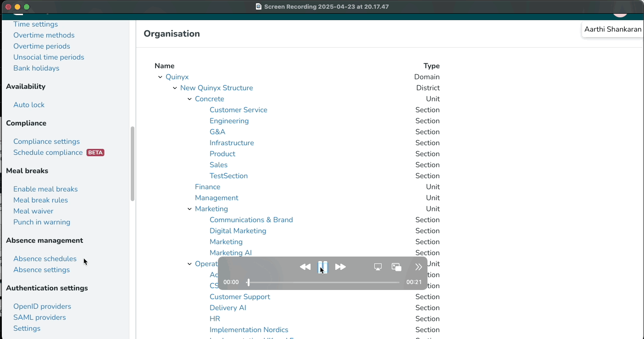Open Implementation Nordics section
Viewport: 644px width, 339px height.
(x=249, y=330)
